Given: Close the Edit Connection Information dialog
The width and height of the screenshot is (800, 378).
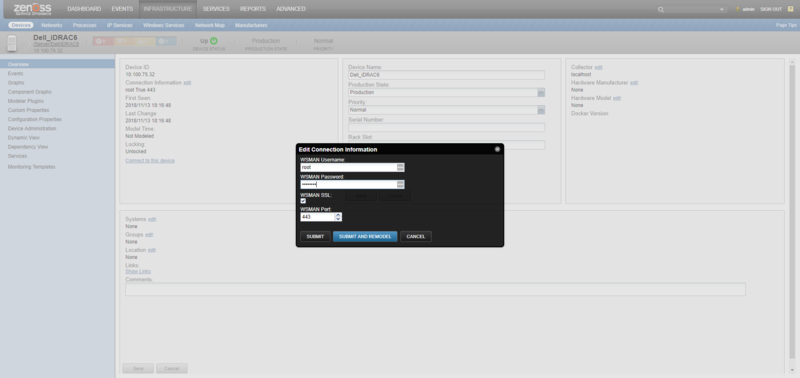Looking at the screenshot, I should pyautogui.click(x=497, y=149).
